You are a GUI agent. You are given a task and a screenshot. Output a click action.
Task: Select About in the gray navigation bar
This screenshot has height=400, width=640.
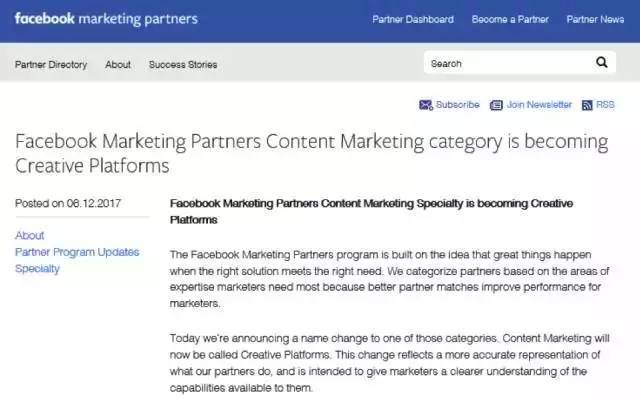coord(118,65)
